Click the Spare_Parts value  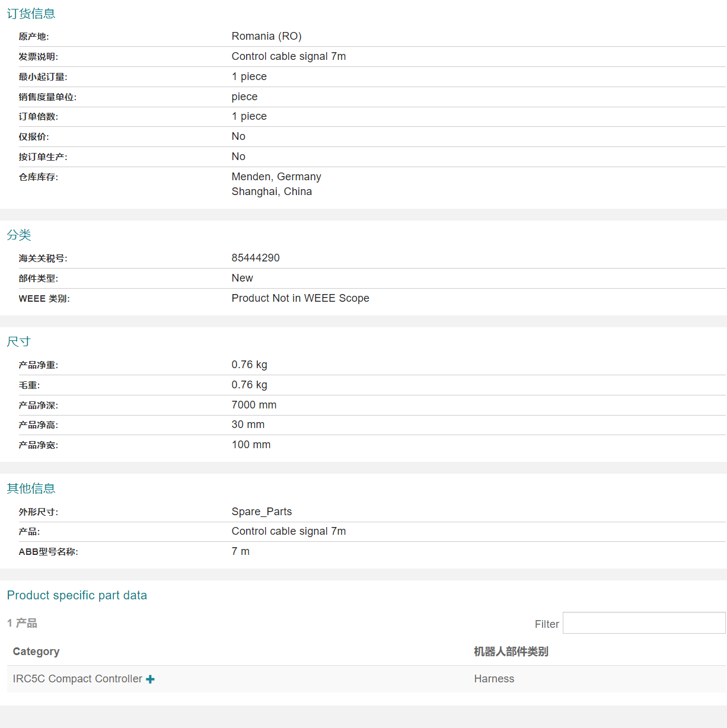click(x=262, y=512)
